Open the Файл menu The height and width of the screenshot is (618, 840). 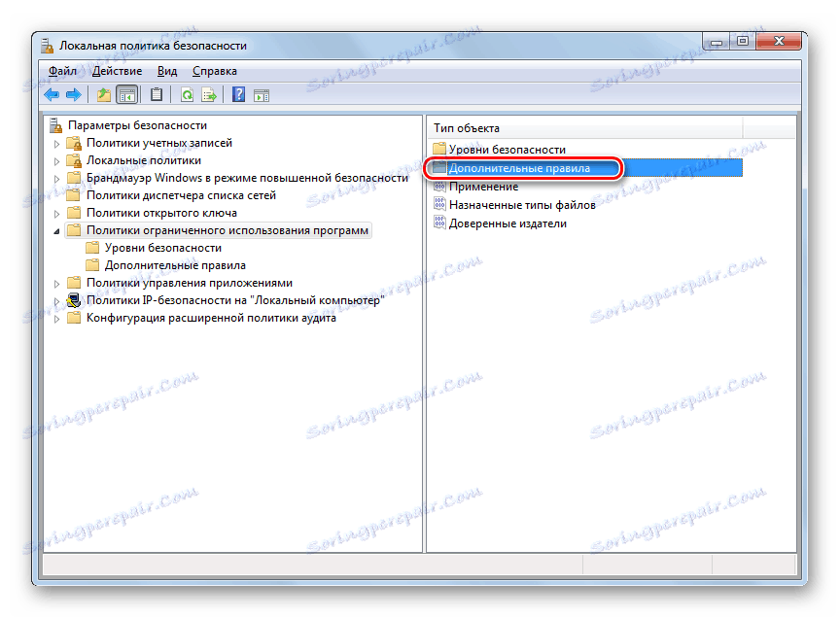(x=62, y=71)
